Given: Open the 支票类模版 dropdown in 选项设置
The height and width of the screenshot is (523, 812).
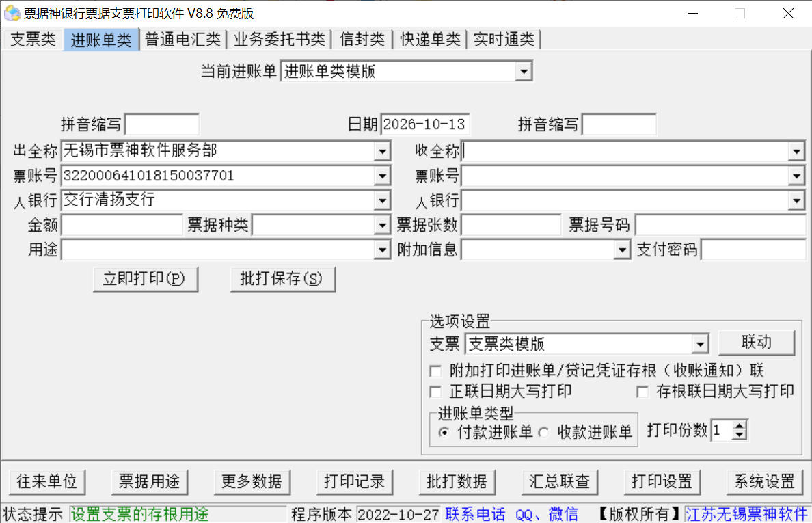Looking at the screenshot, I should pos(700,345).
